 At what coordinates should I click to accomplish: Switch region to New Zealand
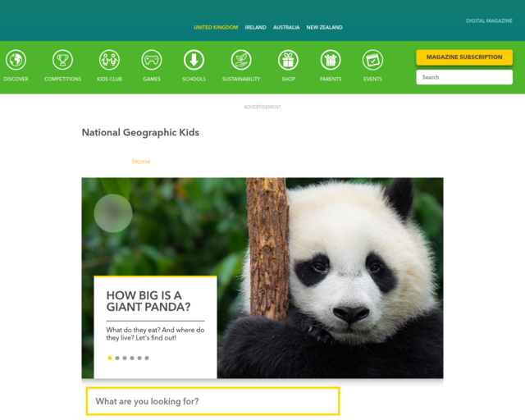pos(325,27)
